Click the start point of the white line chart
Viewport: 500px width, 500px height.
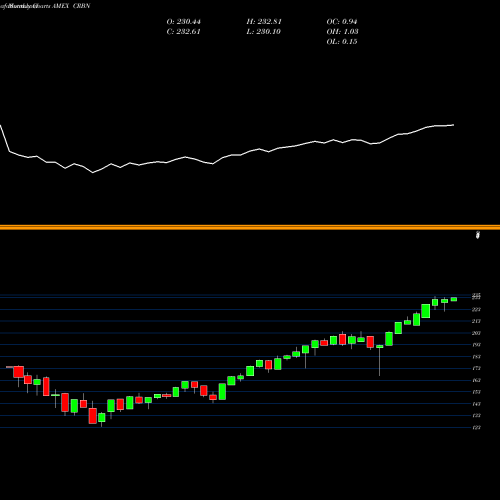[1, 125]
